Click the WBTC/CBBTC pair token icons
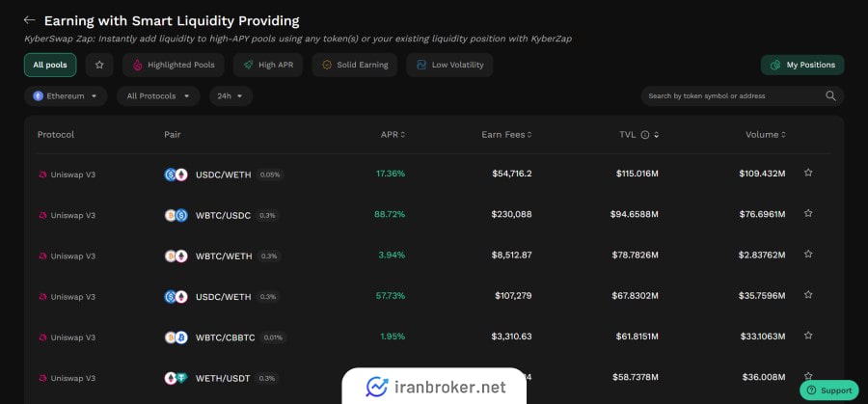This screenshot has height=404, width=868. click(x=176, y=337)
